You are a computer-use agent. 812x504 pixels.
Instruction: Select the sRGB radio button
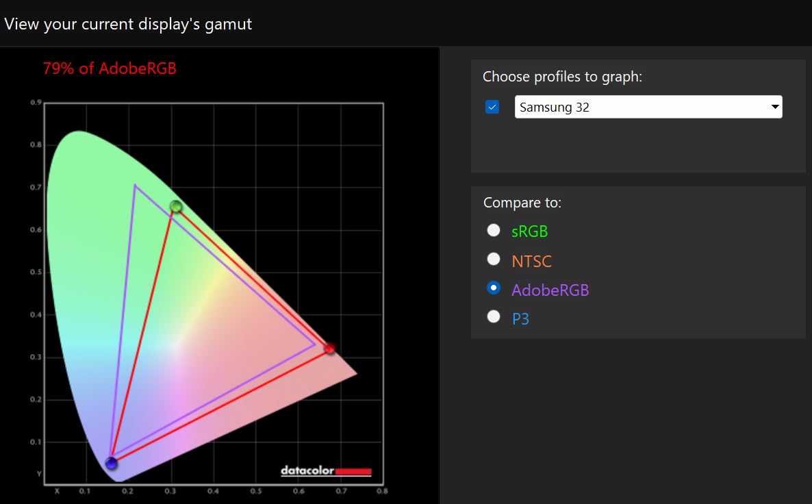coord(493,231)
